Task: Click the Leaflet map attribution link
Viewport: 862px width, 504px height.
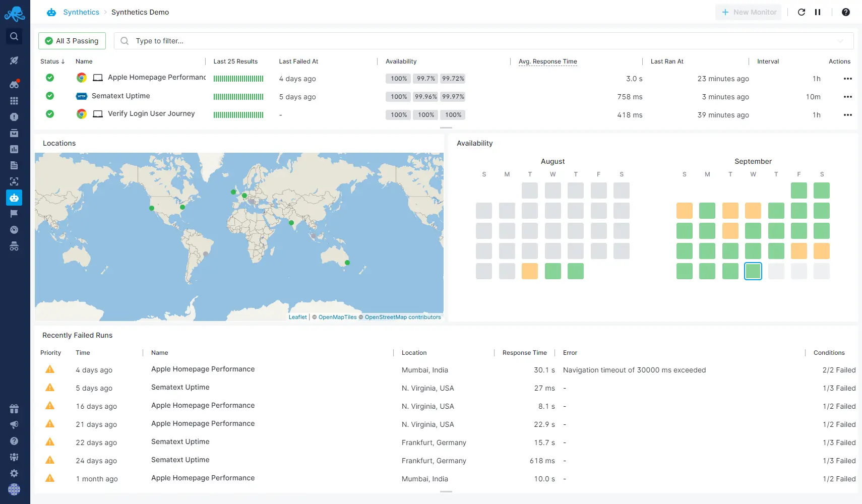Action: coord(297,317)
